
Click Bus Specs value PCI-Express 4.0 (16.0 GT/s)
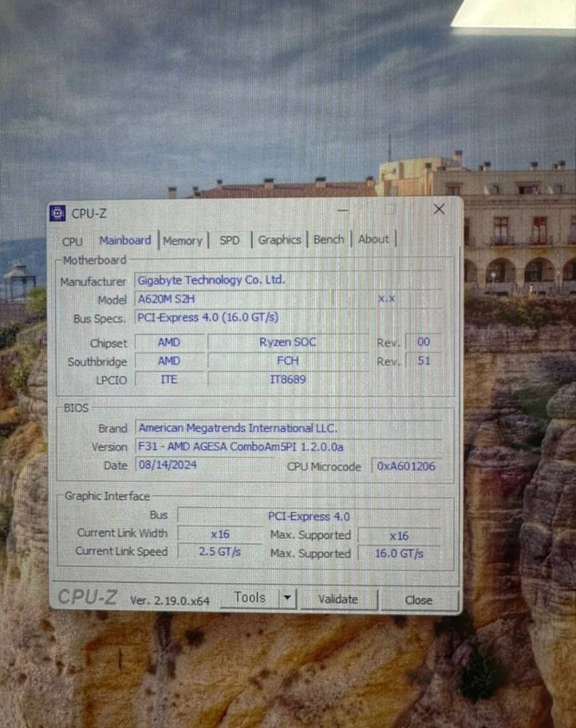[x=288, y=317]
